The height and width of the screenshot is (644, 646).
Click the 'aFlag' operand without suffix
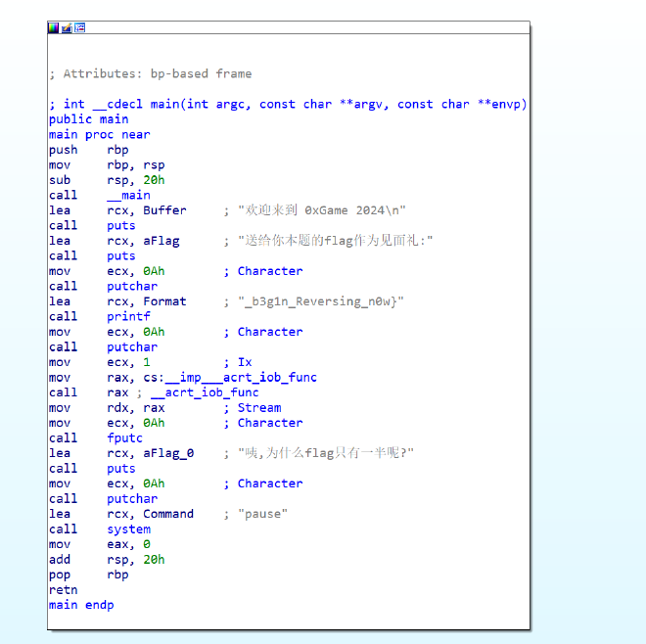pyautogui.click(x=161, y=241)
